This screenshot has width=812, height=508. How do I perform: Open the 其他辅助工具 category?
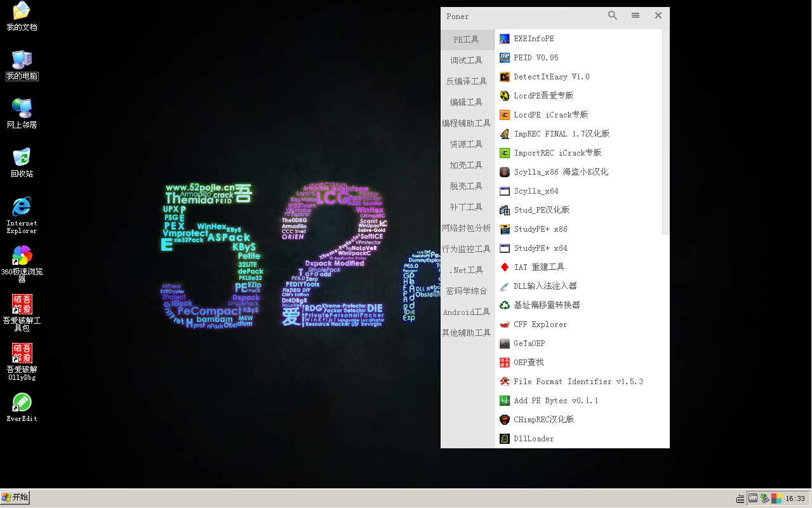pyautogui.click(x=467, y=333)
